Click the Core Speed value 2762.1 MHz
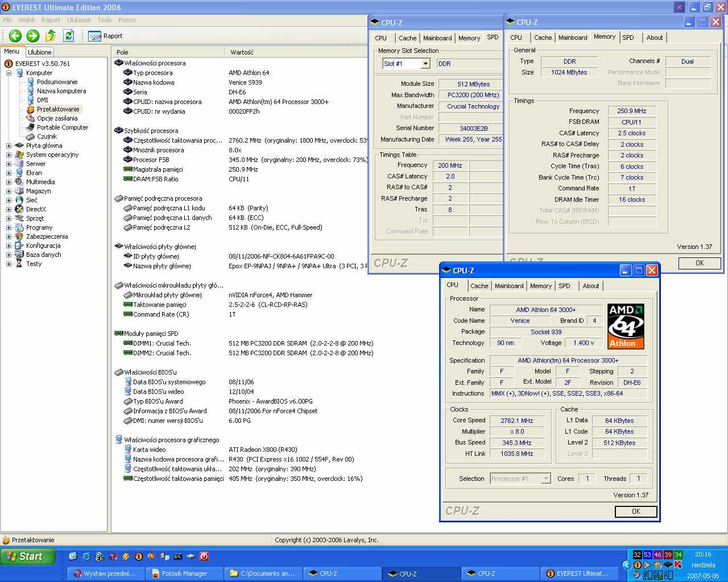Screen dimensions: 728x582 516,421
